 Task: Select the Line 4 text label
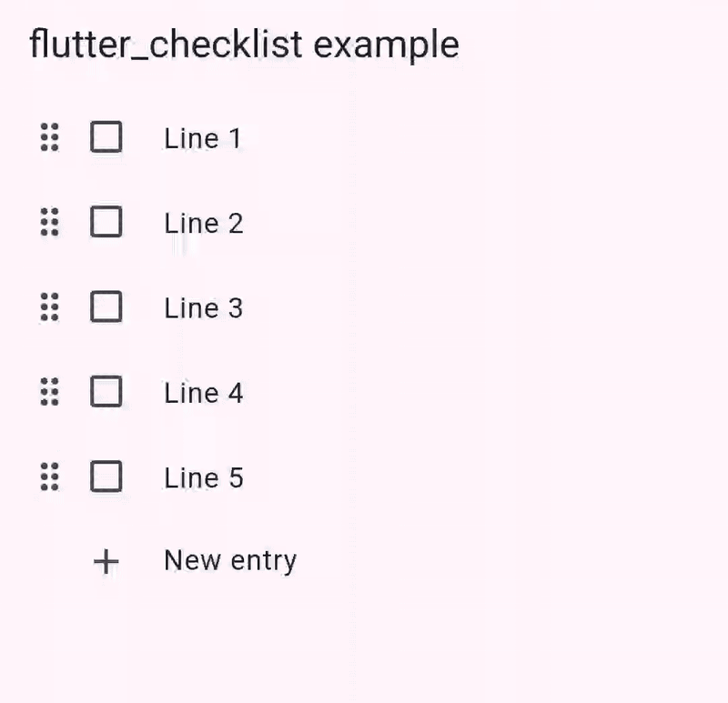click(203, 393)
